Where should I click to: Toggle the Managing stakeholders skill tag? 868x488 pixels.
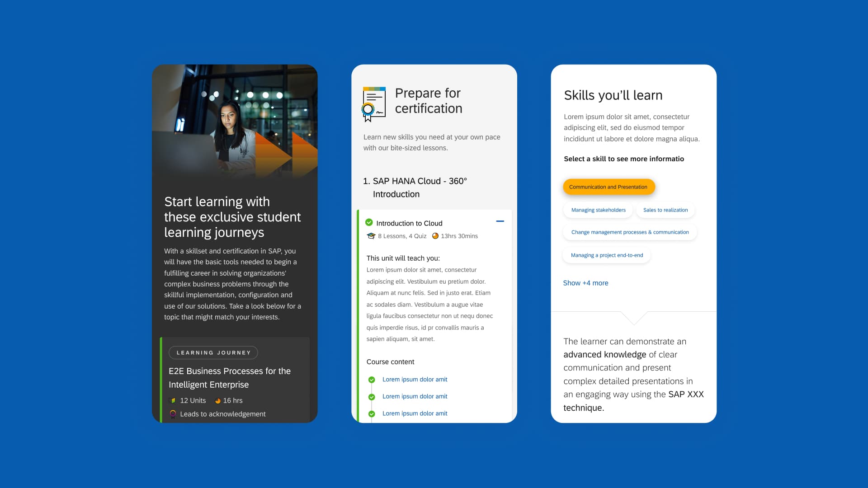click(x=598, y=209)
